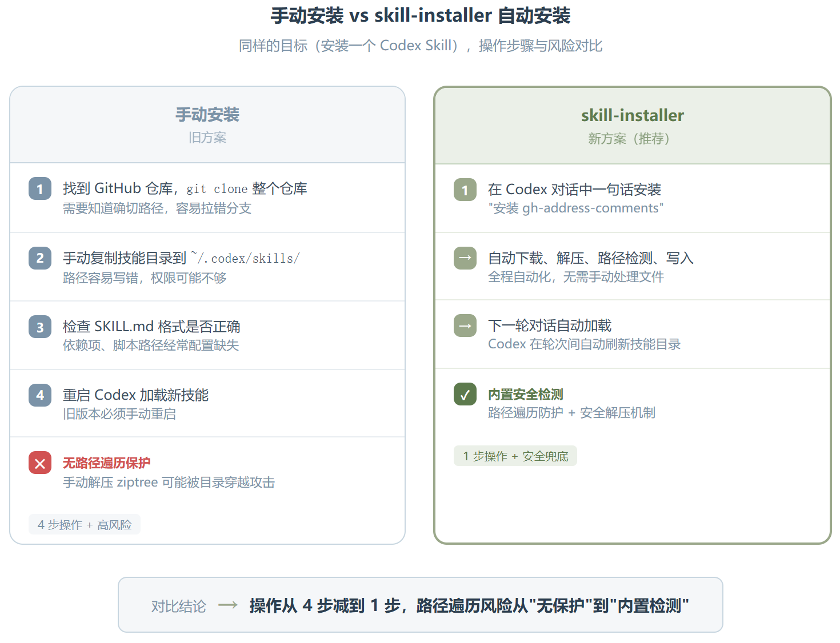Image resolution: width=840 pixels, height=643 pixels.
Task: Click text 下一轮对话自动加载
Action: click(x=550, y=325)
